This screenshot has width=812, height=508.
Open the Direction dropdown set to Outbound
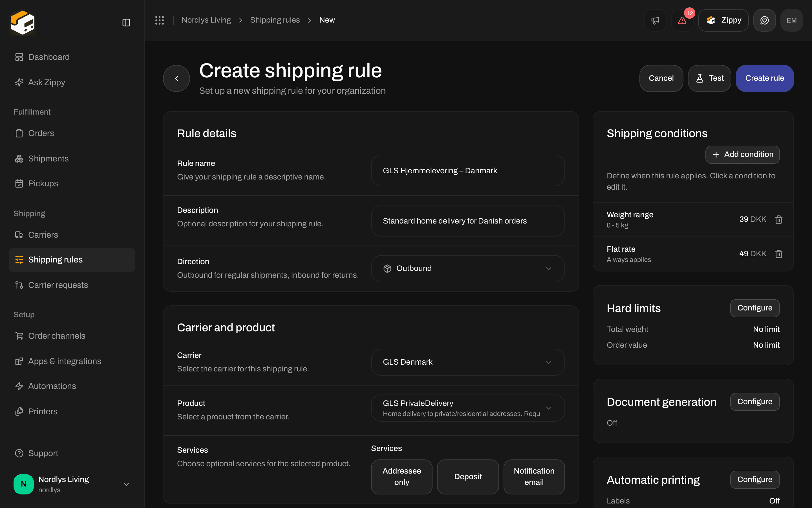point(468,268)
